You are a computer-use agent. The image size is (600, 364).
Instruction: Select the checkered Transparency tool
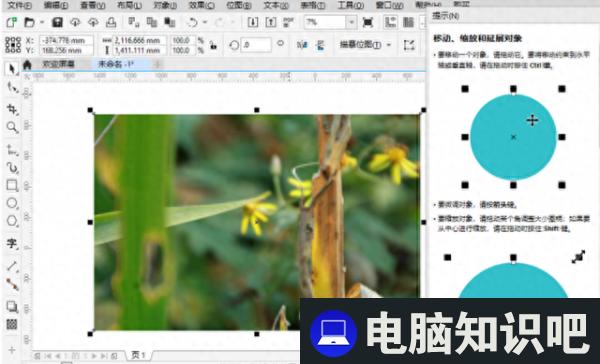[12, 325]
